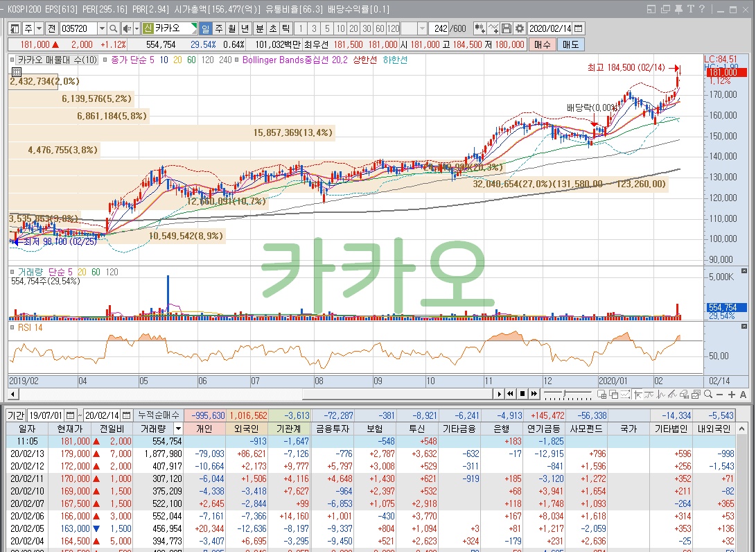Select the 초 second period button
Image resolution: width=756 pixels, height=552 pixels.
point(272,28)
